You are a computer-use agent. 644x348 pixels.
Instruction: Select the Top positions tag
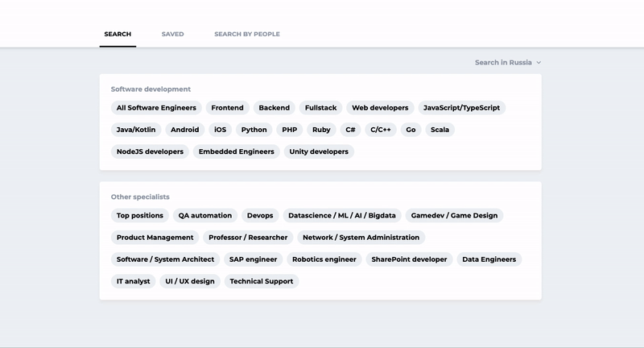(x=139, y=215)
